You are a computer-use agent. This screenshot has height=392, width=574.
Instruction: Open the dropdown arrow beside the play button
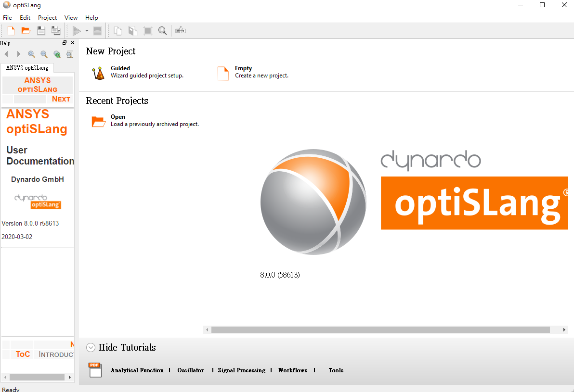point(87,31)
